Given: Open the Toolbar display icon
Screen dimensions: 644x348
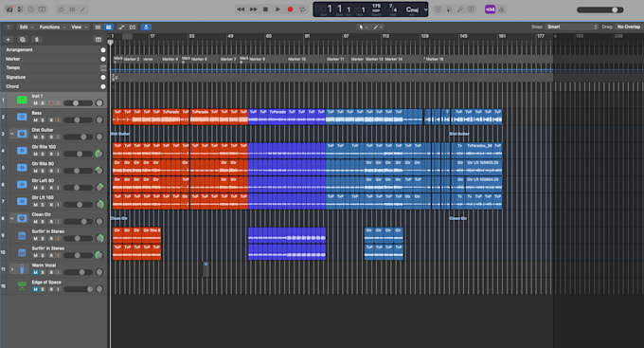Looking at the screenshot, I should click(42, 9).
